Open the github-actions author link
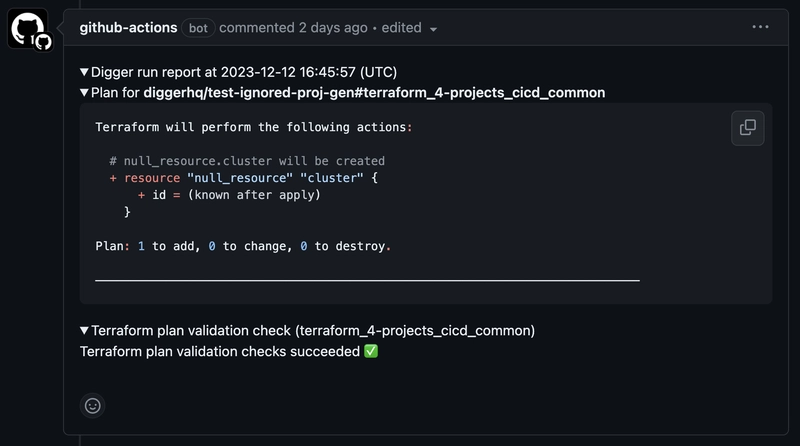This screenshot has height=446, width=800. tap(128, 28)
